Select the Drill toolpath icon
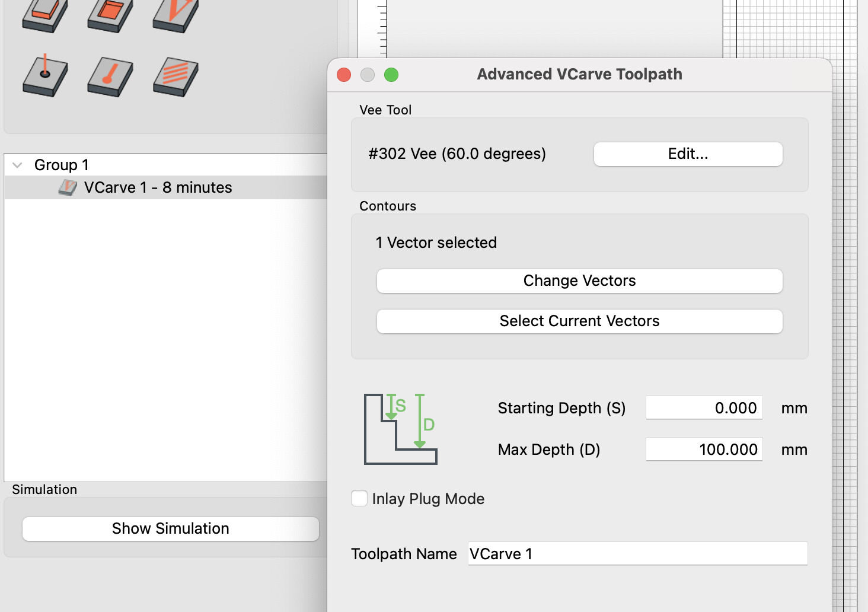The height and width of the screenshot is (612, 868). (45, 76)
